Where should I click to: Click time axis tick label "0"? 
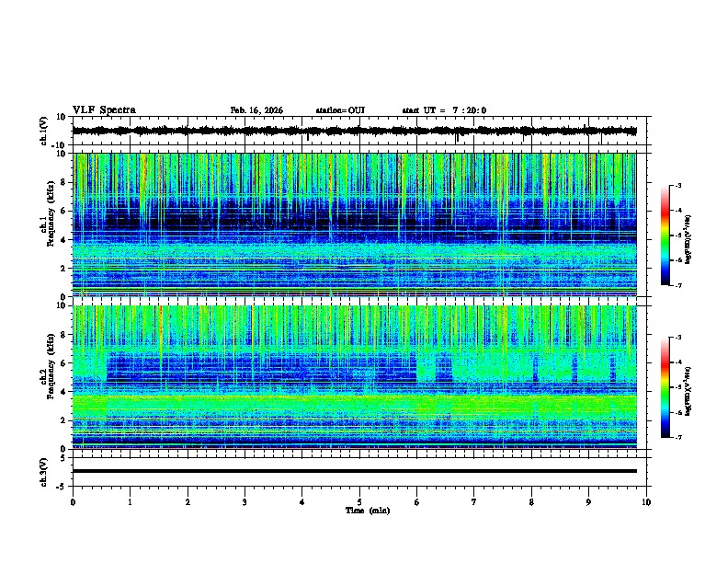coord(73,502)
